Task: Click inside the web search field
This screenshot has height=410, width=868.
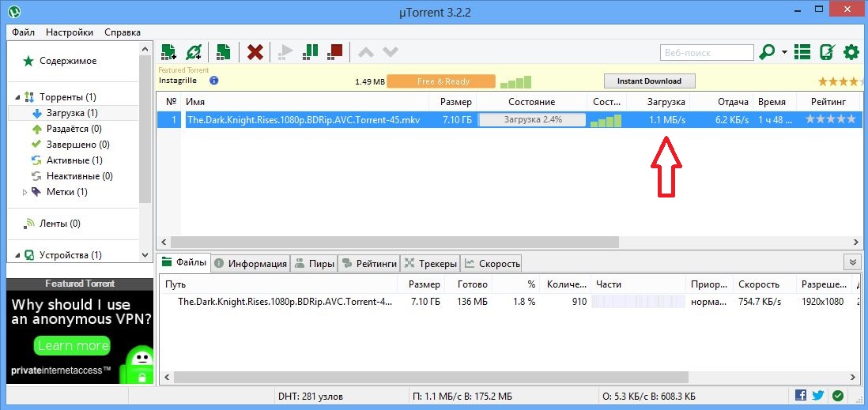Action: coord(707,53)
